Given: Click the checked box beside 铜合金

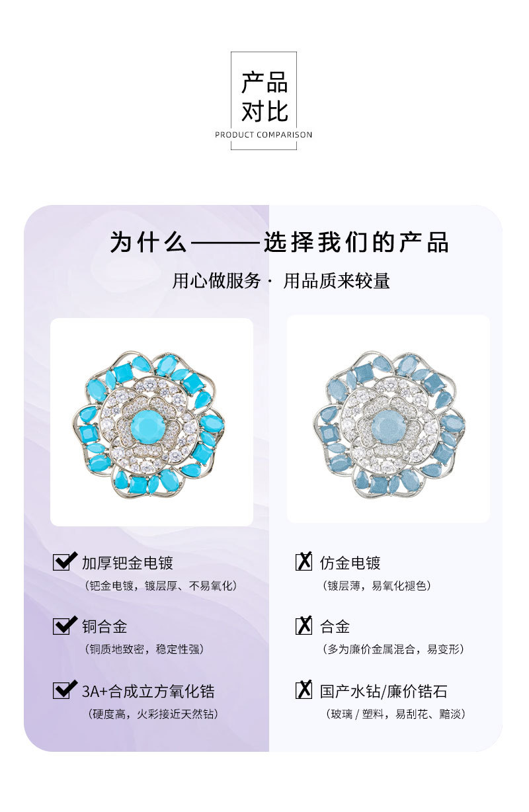Looking at the screenshot, I should 64,626.
